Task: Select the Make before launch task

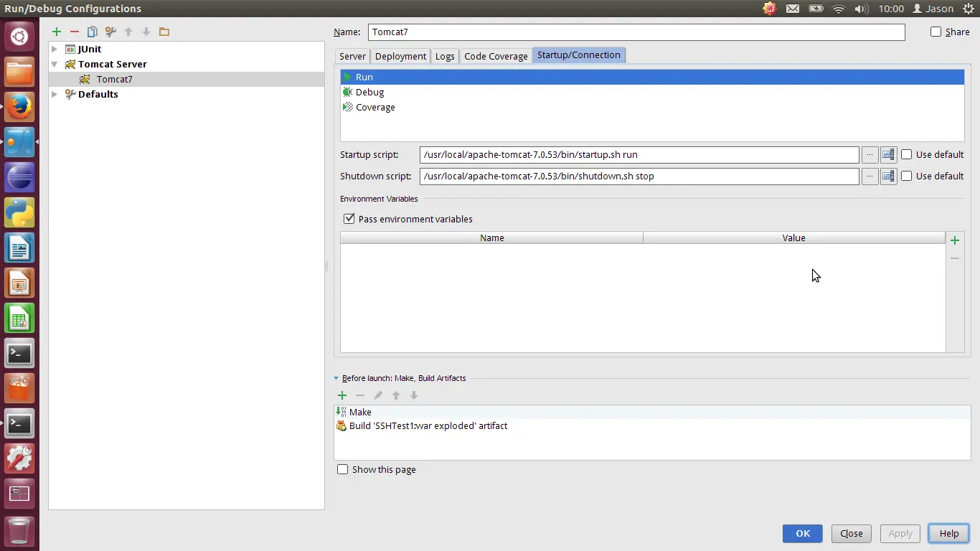Action: pos(652,412)
